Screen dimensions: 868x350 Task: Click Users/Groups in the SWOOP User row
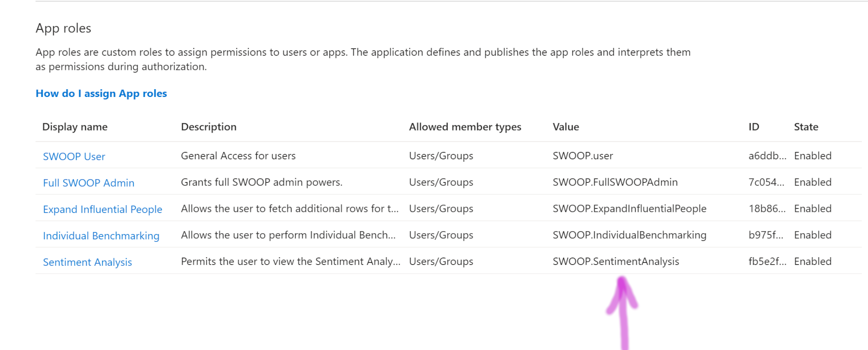coord(441,156)
